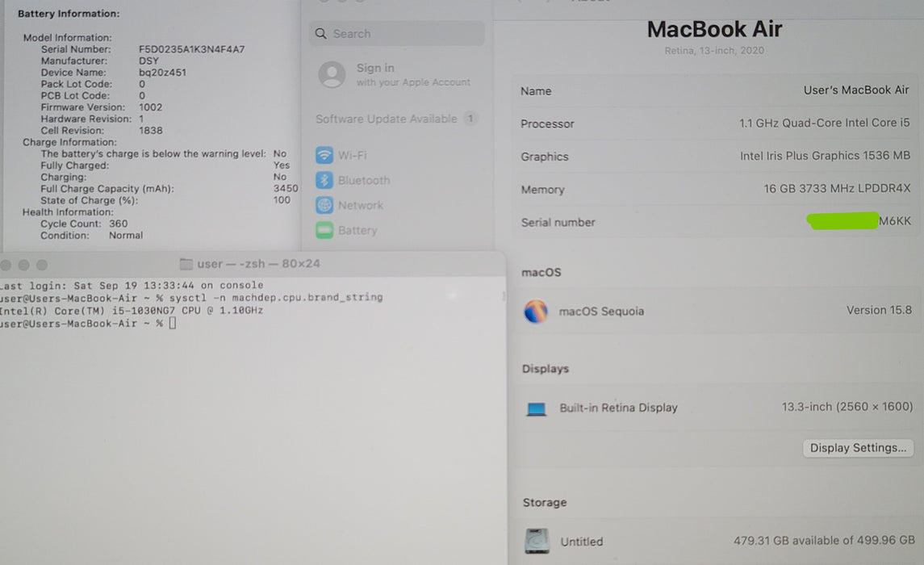Click the Untitled storage disk icon

537,541
